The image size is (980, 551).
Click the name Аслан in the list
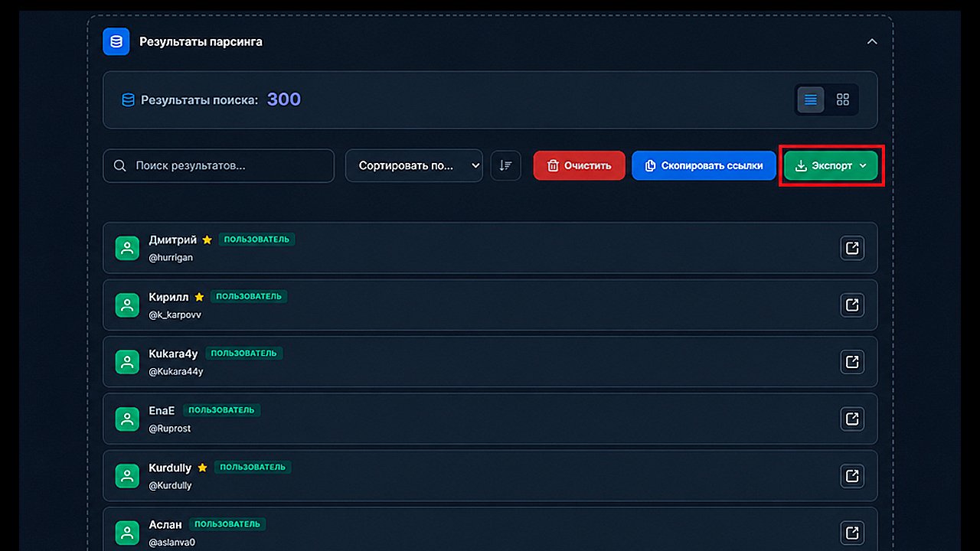[165, 524]
